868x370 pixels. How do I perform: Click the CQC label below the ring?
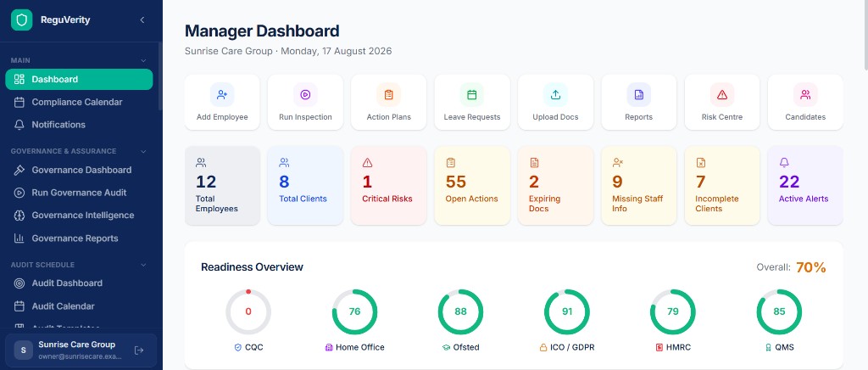coord(254,347)
